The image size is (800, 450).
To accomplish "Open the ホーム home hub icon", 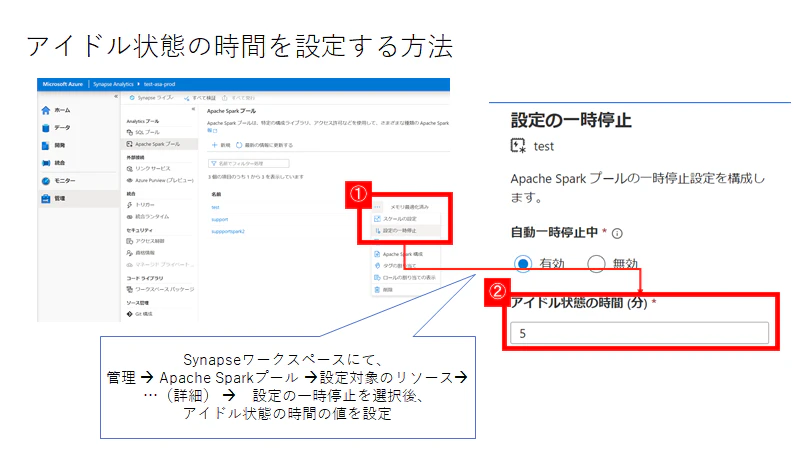I will [46, 110].
